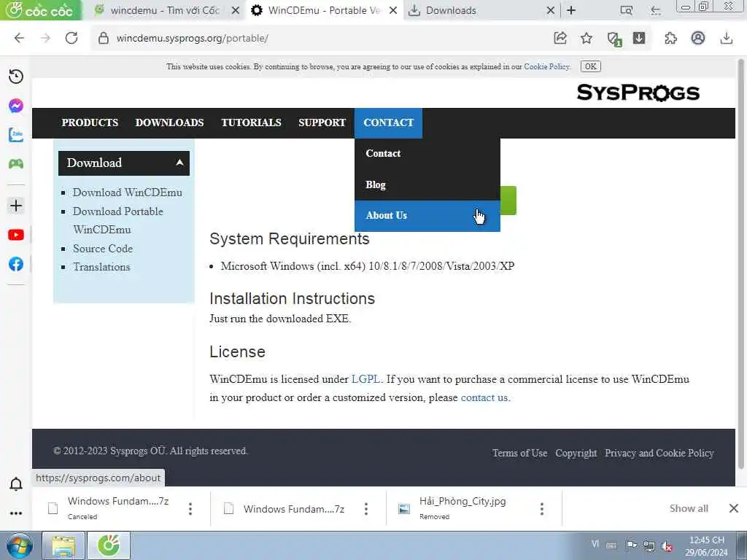Open the taskbar clock 12:45 CH

coord(706,545)
